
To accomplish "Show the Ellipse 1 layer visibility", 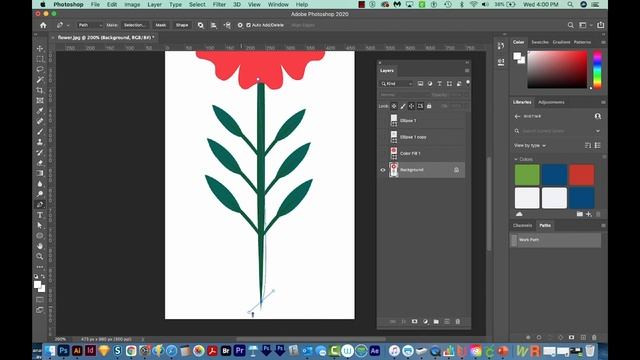I will (383, 120).
